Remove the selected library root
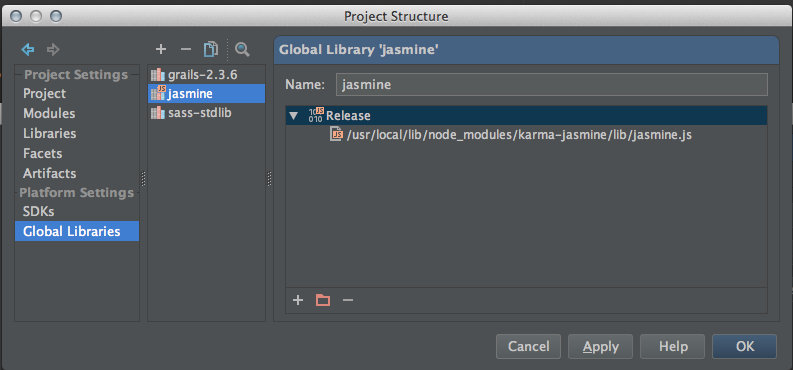The height and width of the screenshot is (370, 793). [347, 300]
